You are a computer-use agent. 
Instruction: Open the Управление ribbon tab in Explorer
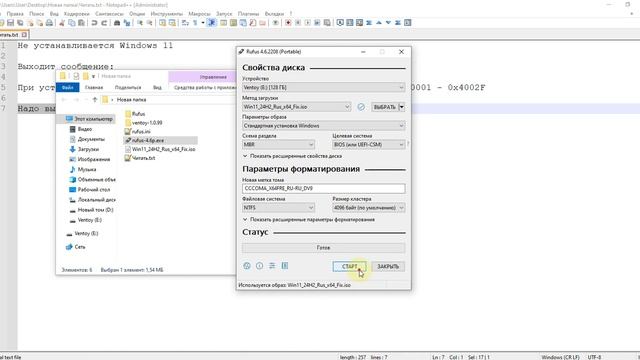pyautogui.click(x=213, y=77)
